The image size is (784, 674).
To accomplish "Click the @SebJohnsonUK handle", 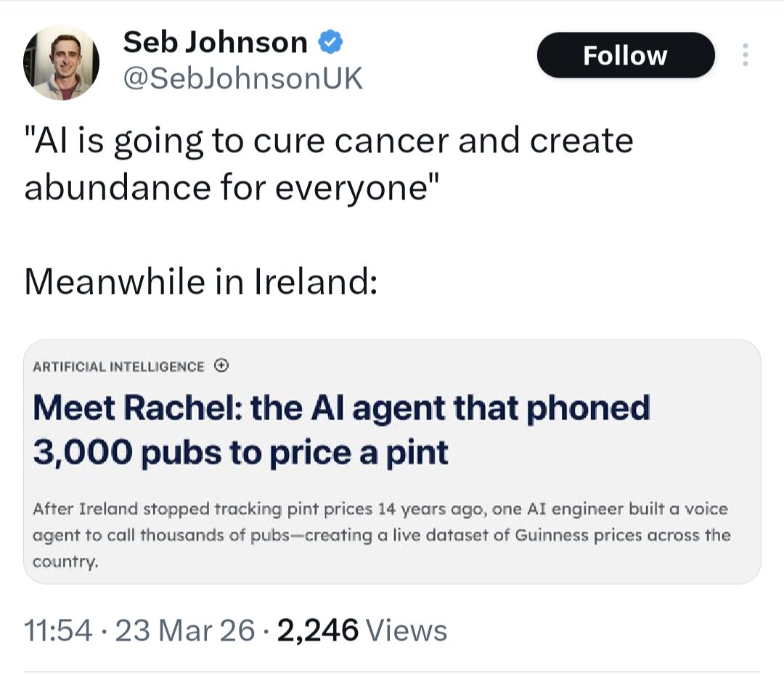I will click(242, 78).
